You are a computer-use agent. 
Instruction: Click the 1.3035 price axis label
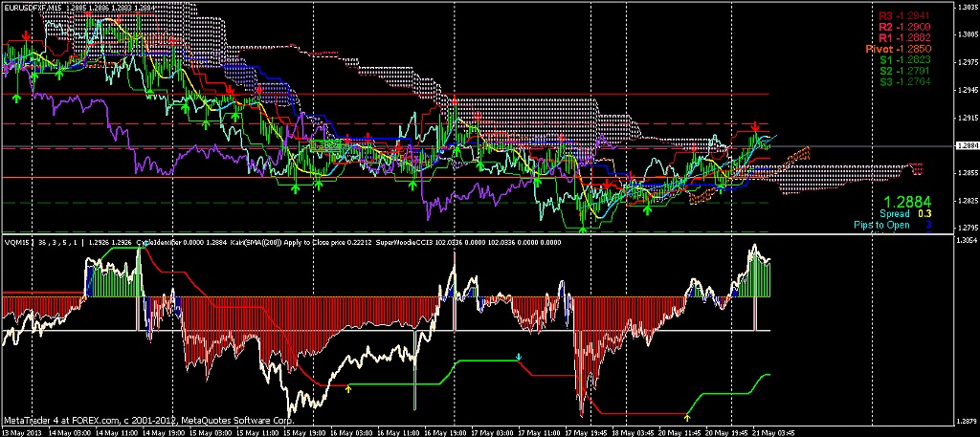click(968, 8)
